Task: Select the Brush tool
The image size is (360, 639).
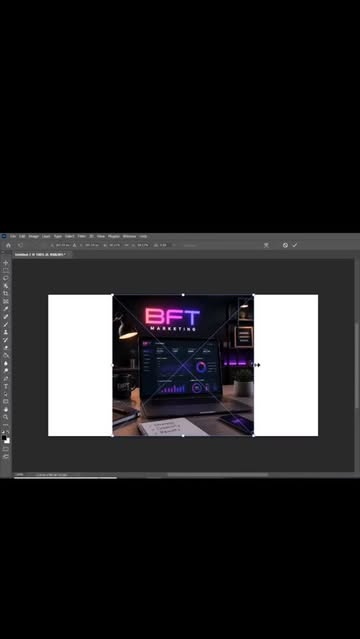Action: 6,324
